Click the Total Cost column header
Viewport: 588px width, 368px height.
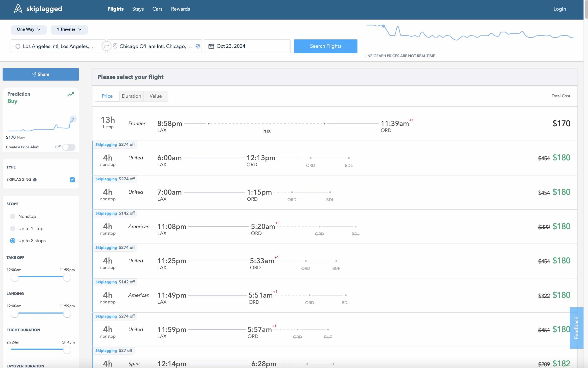pos(561,96)
